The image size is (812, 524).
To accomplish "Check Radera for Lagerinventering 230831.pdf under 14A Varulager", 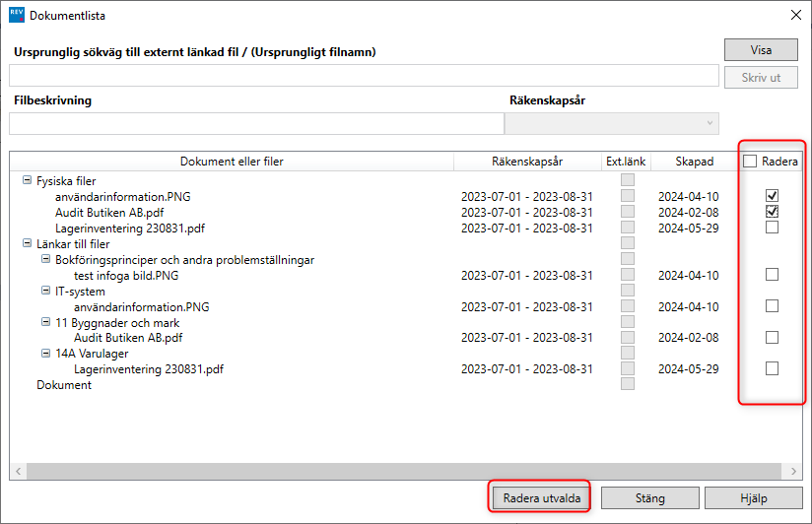I will (772, 368).
